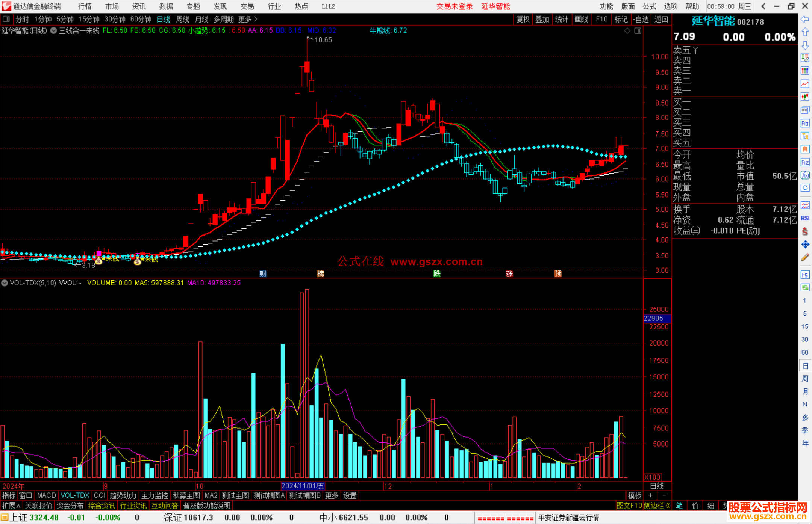Click the diamond icon at chart top right
The height and width of the screenshot is (524, 812).
click(x=627, y=31)
